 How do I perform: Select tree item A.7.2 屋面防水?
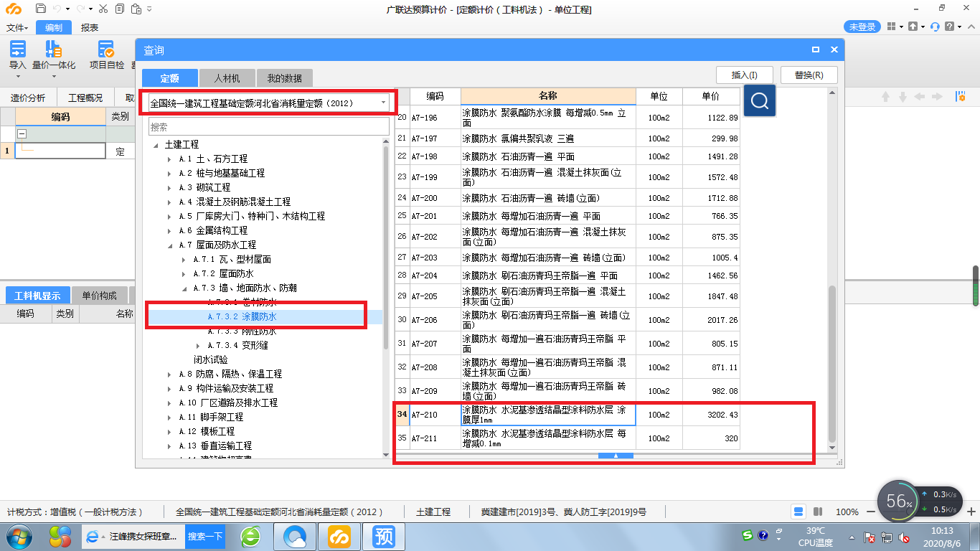[223, 273]
